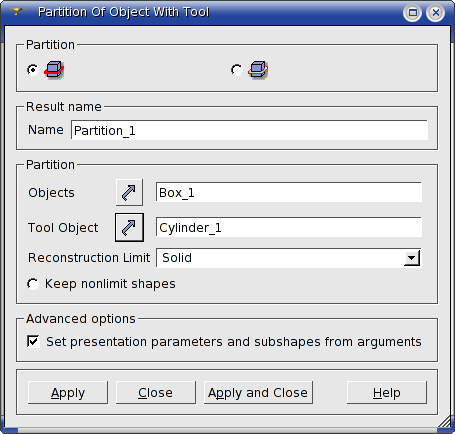Select the solid-with-plane partition icon

54,70
